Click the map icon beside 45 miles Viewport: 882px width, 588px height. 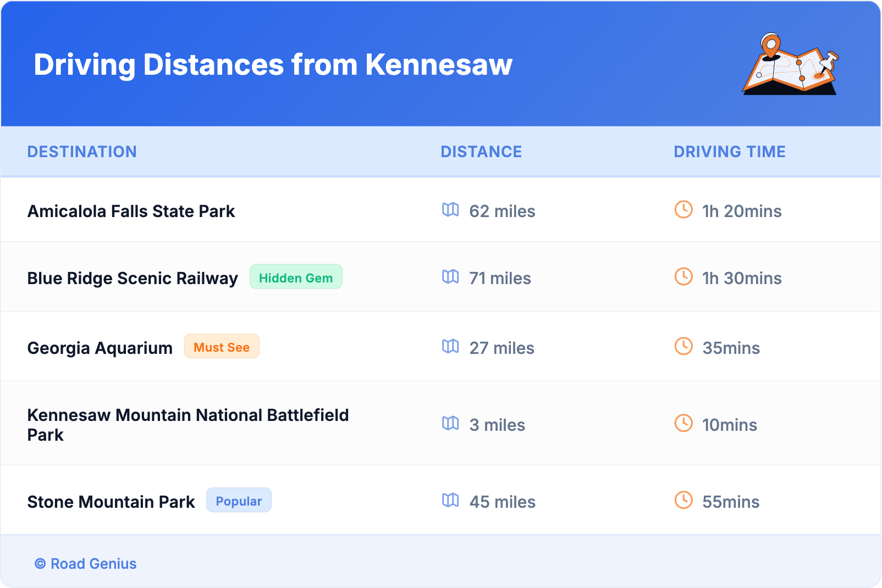point(450,501)
